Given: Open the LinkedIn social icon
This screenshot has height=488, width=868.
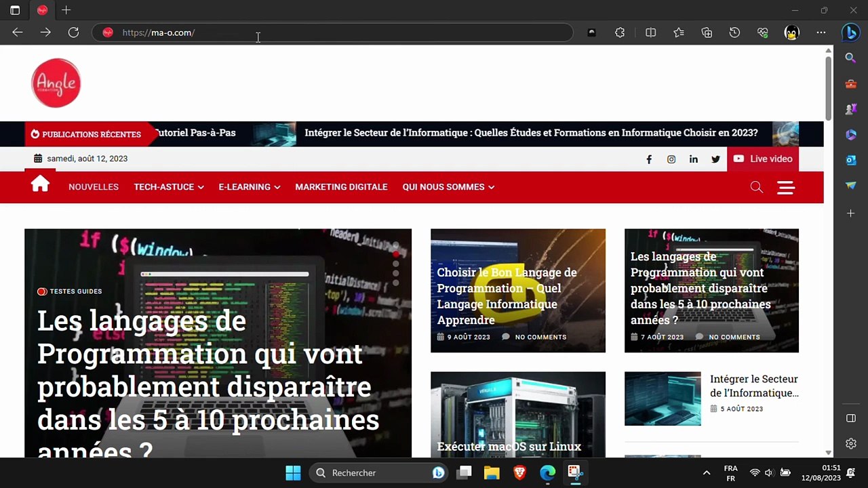Looking at the screenshot, I should pos(694,159).
